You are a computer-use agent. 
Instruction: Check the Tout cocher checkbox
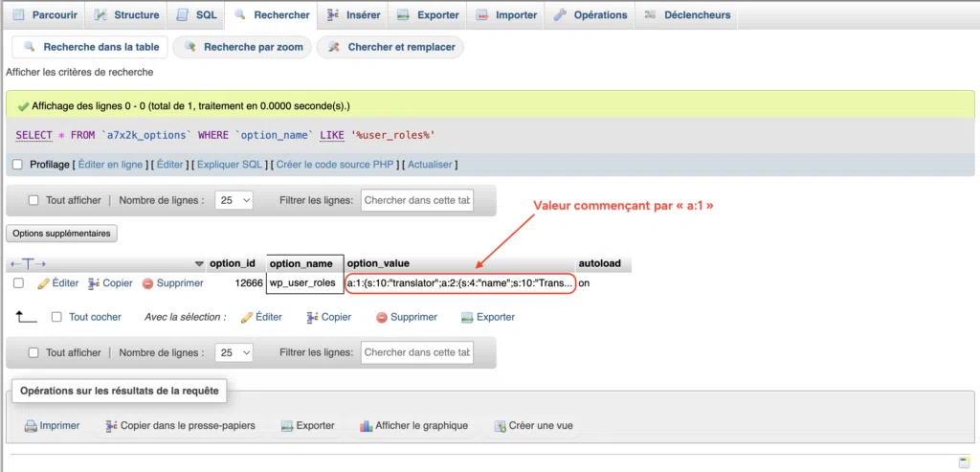click(56, 317)
